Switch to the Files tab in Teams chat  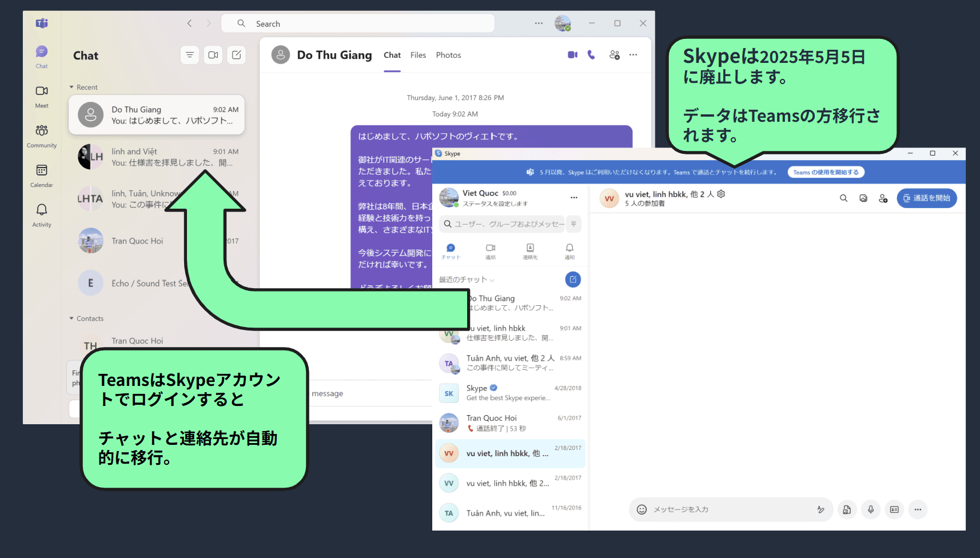[x=418, y=55]
